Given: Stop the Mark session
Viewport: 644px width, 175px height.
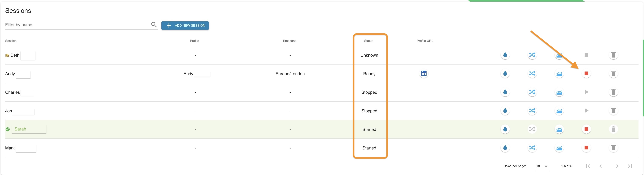Looking at the screenshot, I should click(x=586, y=148).
